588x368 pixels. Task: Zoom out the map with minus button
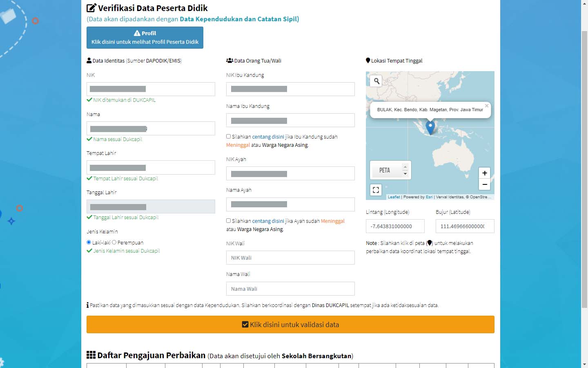[484, 184]
